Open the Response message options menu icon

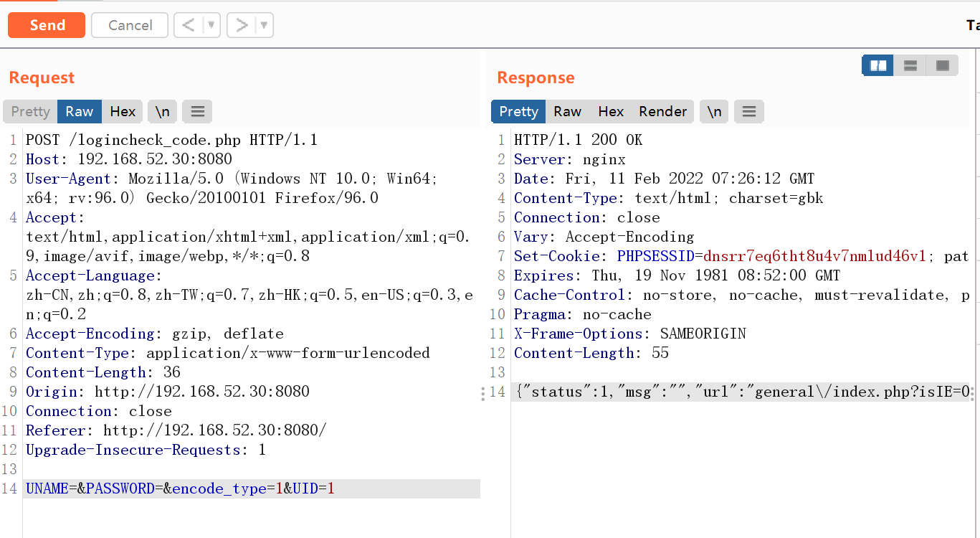tap(749, 111)
